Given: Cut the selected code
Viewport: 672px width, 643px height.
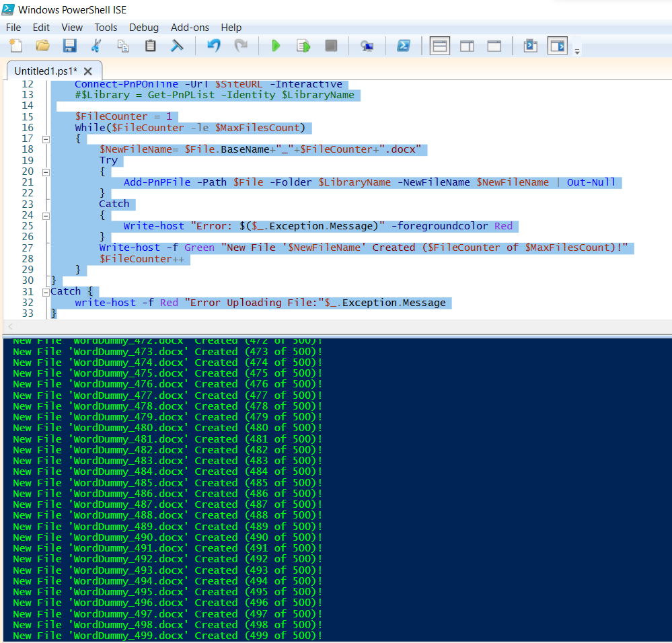Looking at the screenshot, I should click(96, 45).
